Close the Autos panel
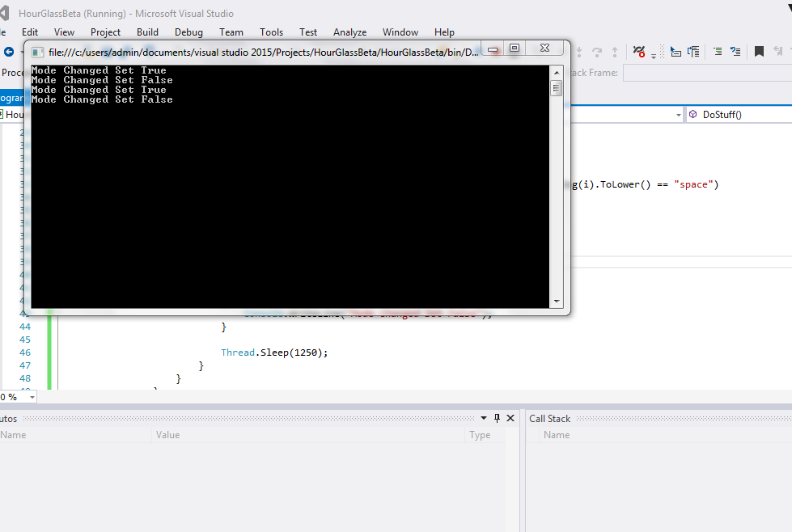 click(510, 418)
